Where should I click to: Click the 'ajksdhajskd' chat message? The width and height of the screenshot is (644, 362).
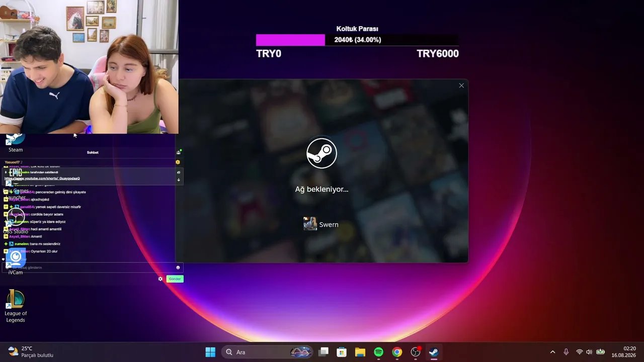[x=40, y=200]
